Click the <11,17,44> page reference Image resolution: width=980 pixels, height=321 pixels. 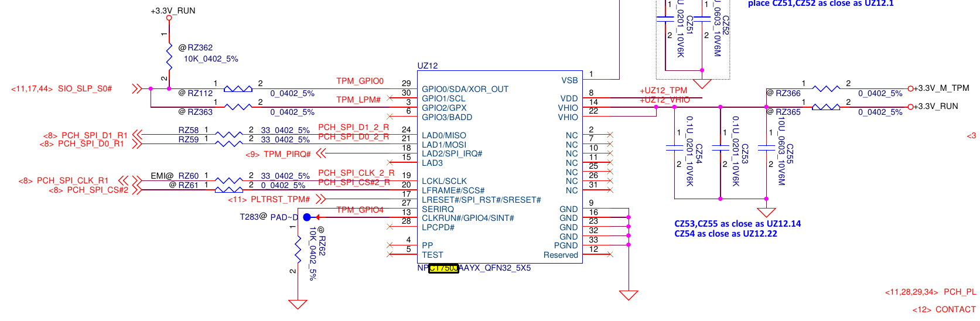32,89
